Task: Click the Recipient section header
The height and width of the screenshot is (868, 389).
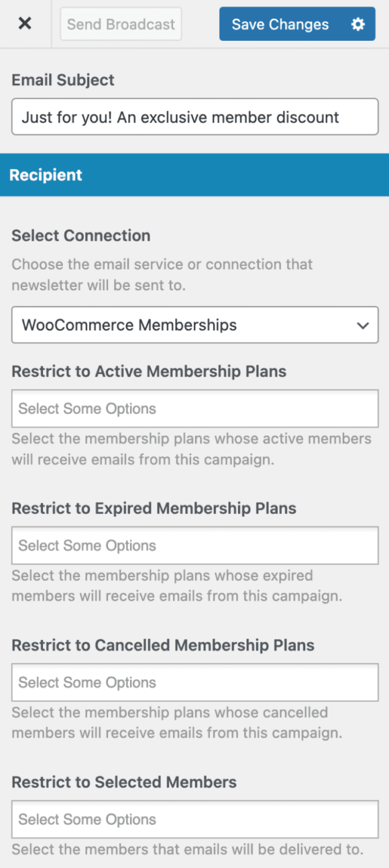Action: (x=46, y=175)
